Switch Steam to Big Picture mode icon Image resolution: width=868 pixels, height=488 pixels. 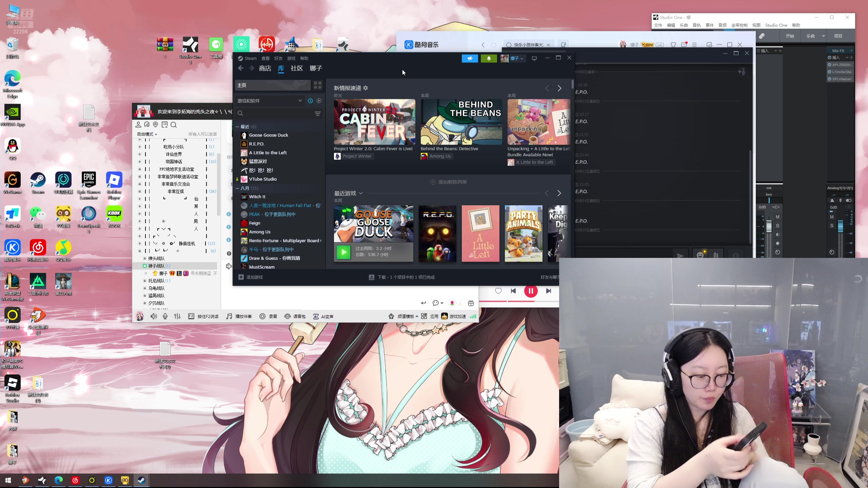(534, 58)
